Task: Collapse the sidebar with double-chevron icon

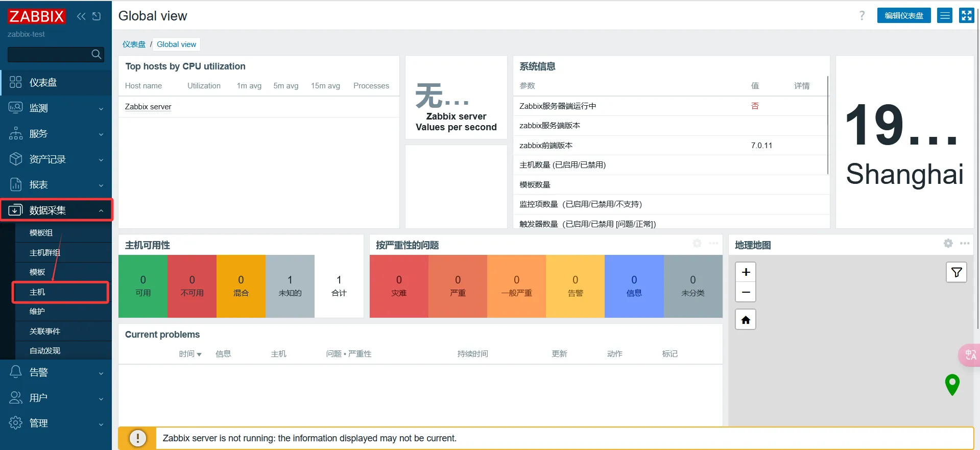Action: 81,16
